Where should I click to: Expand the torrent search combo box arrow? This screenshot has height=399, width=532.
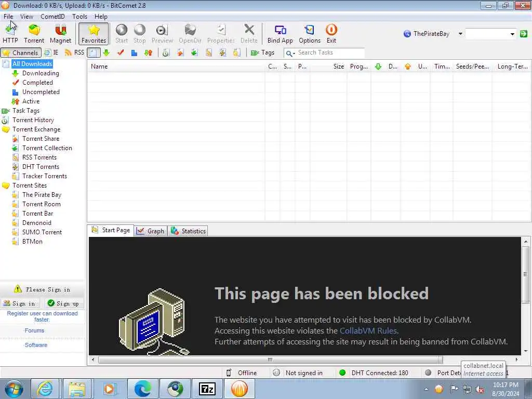click(x=512, y=34)
